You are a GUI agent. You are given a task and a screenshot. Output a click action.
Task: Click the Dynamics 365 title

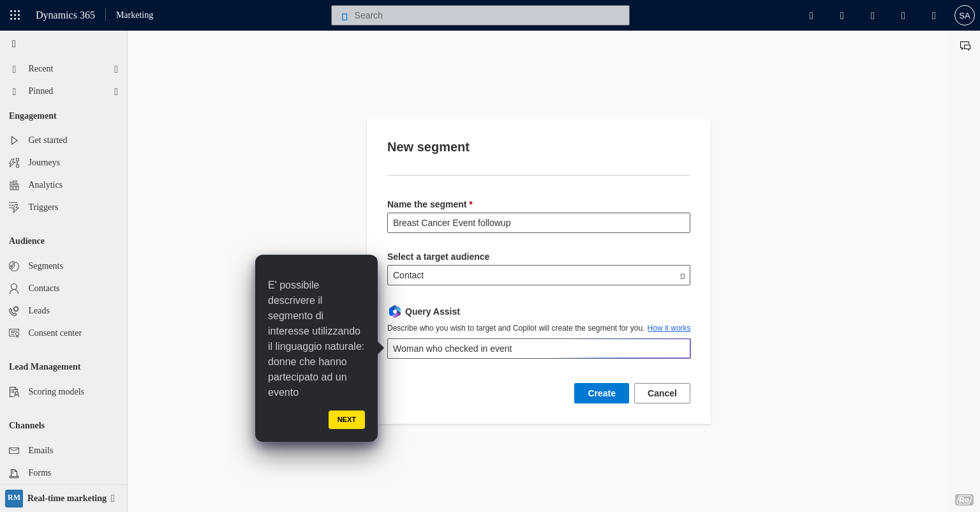click(65, 15)
